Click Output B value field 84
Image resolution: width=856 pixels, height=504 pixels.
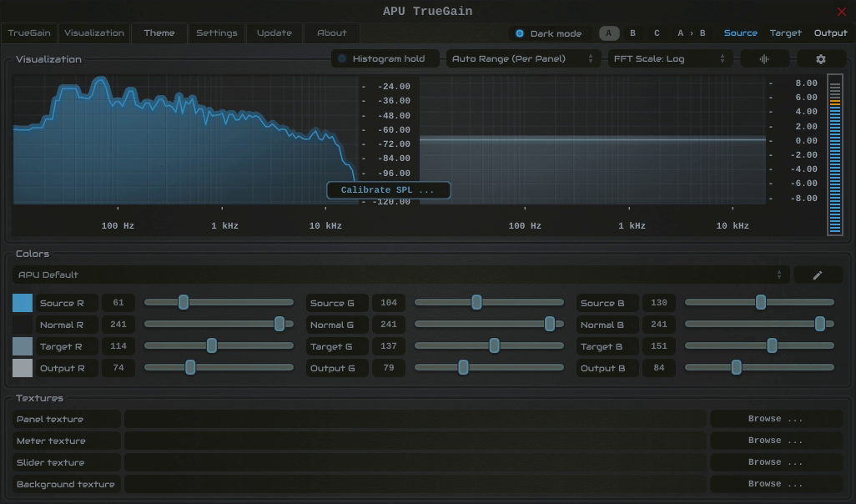(659, 369)
